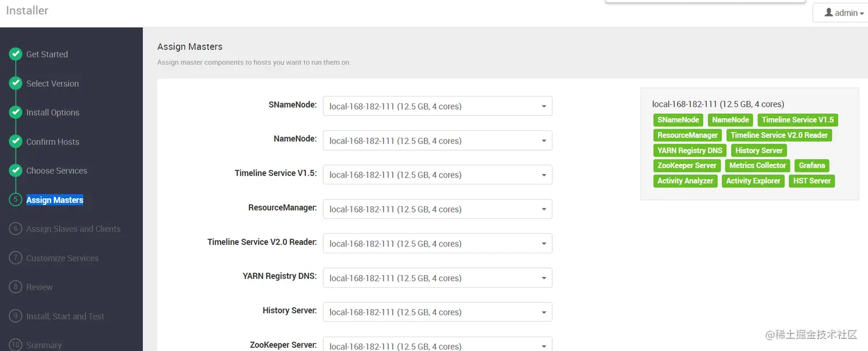Click the Assign master components description text
This screenshot has height=351, width=868.
point(254,62)
